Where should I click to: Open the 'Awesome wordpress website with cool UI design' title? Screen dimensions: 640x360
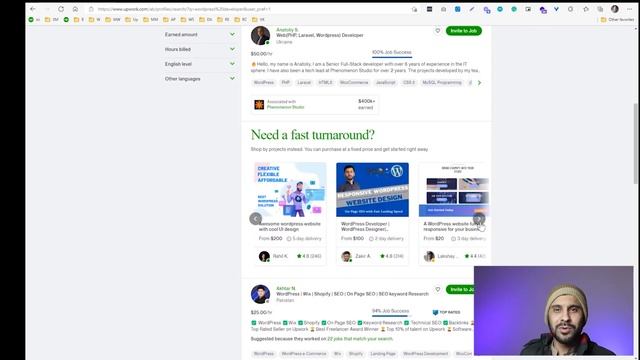point(290,227)
